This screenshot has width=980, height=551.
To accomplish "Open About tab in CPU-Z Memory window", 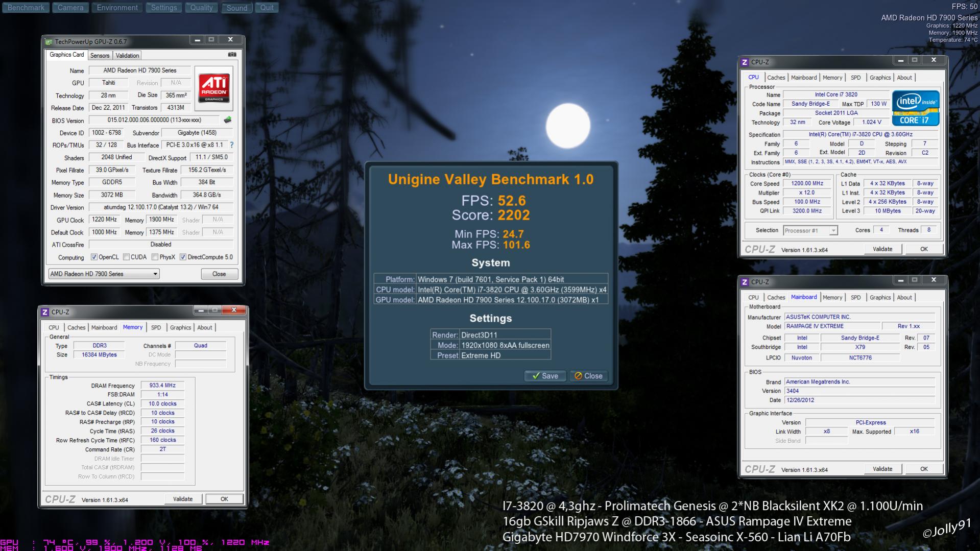I will click(205, 328).
